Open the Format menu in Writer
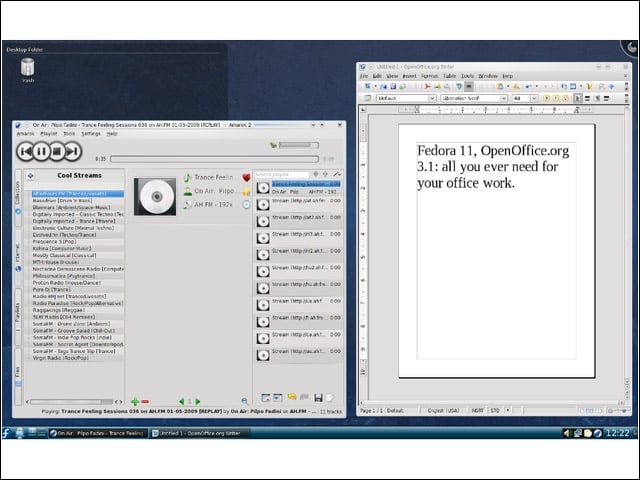The image size is (640, 480). point(429,76)
